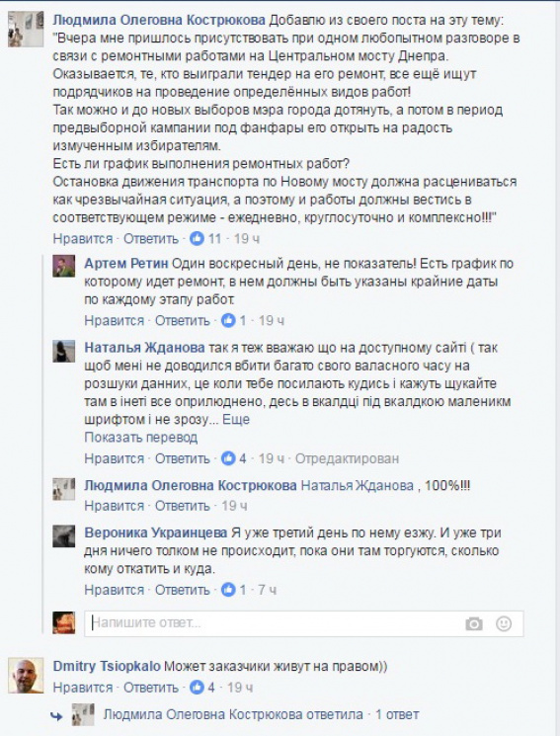Open Dmitry Tsiopkalo's profile name
Viewport: 560px width, 736px height.
click(107, 666)
